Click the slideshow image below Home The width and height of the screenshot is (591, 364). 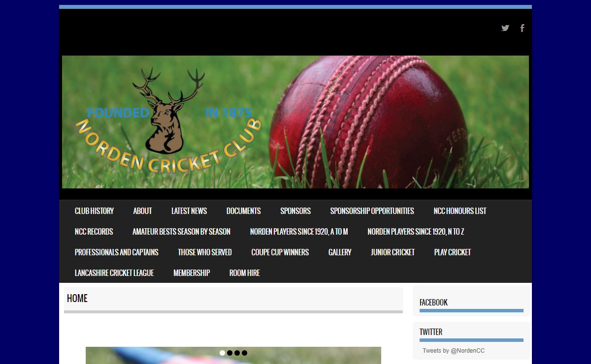[233, 356]
